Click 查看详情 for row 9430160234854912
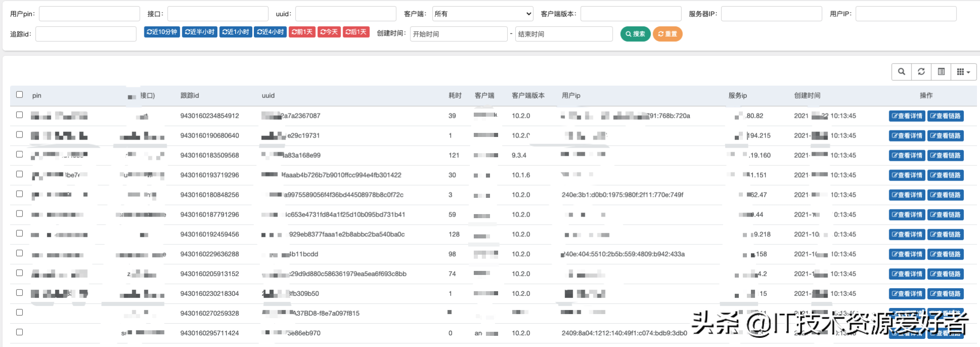The image size is (980, 347). (907, 116)
